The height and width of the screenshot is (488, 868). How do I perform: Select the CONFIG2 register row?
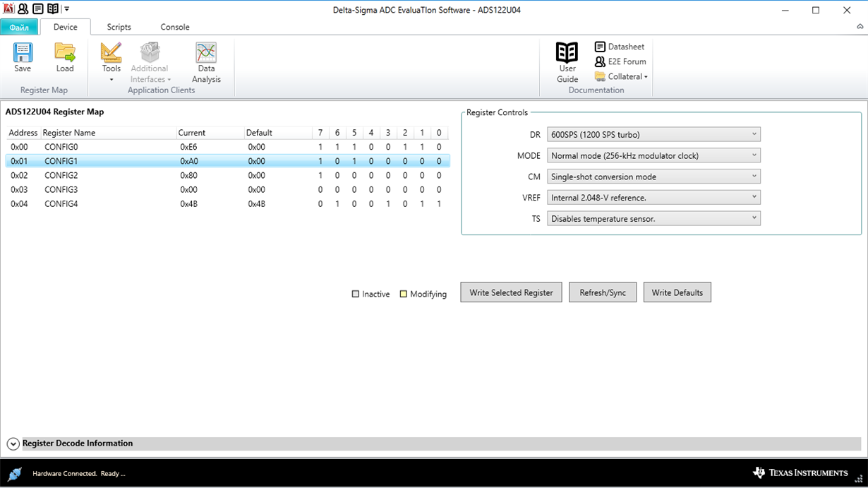[228, 175]
